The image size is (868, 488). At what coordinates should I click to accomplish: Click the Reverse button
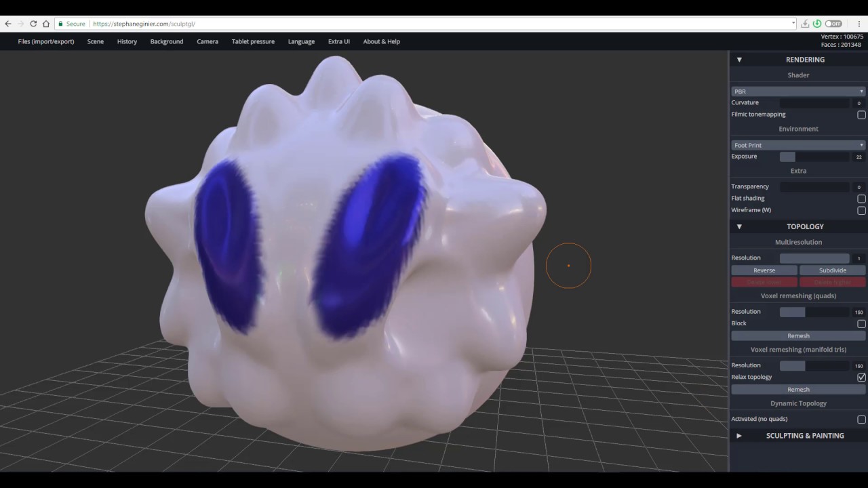pos(764,270)
